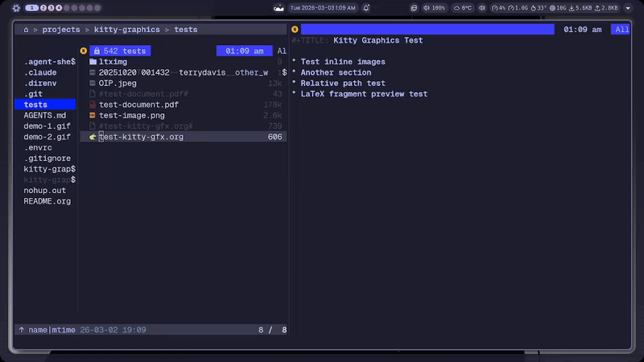Click the All position indicator in the preview modeline

tap(621, 30)
